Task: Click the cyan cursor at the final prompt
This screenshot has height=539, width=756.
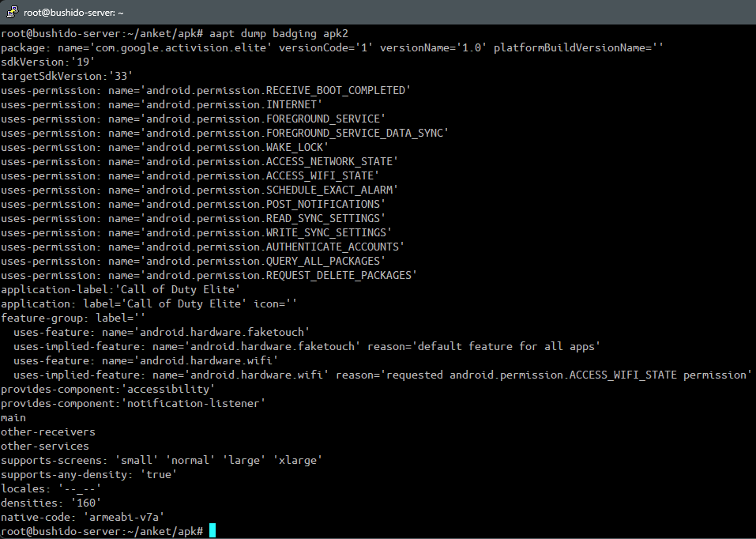Action: (x=213, y=531)
